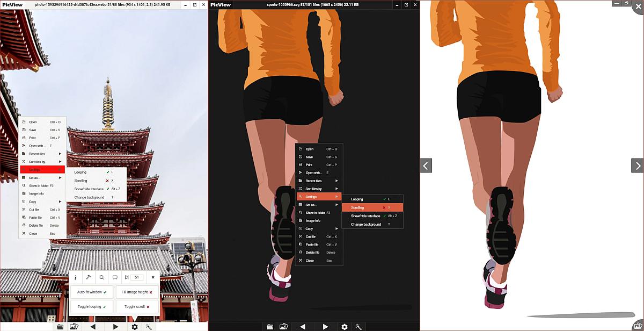
Task: Click the magnifier search icon in popup
Action: [101, 278]
